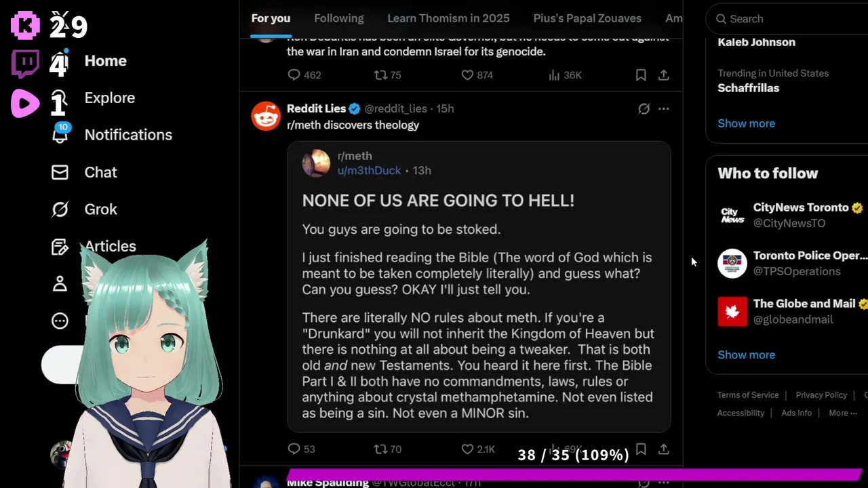Click the magenta progress bar at bottom

[574, 474]
